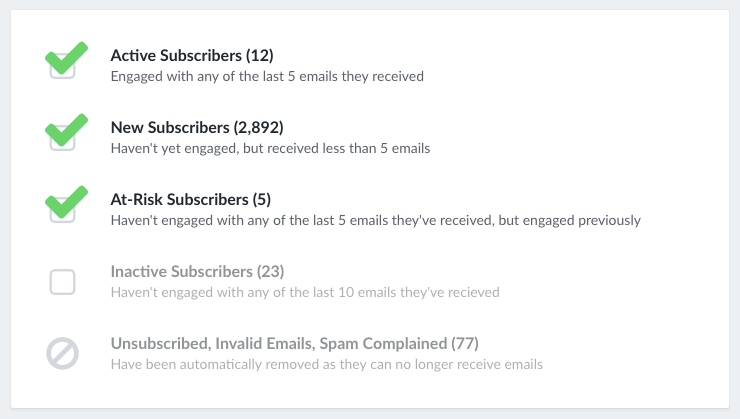Select the Inactive Subscribers heading

[197, 272]
